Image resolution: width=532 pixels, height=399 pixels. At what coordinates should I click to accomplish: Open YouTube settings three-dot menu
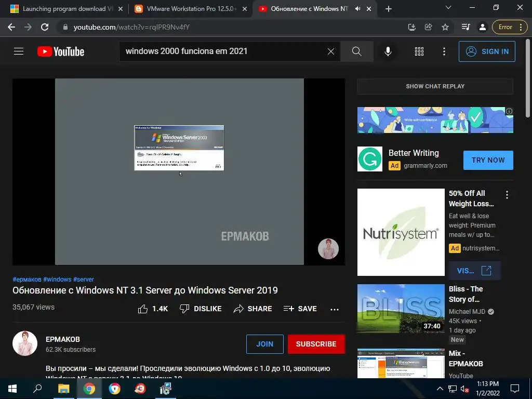(x=444, y=51)
